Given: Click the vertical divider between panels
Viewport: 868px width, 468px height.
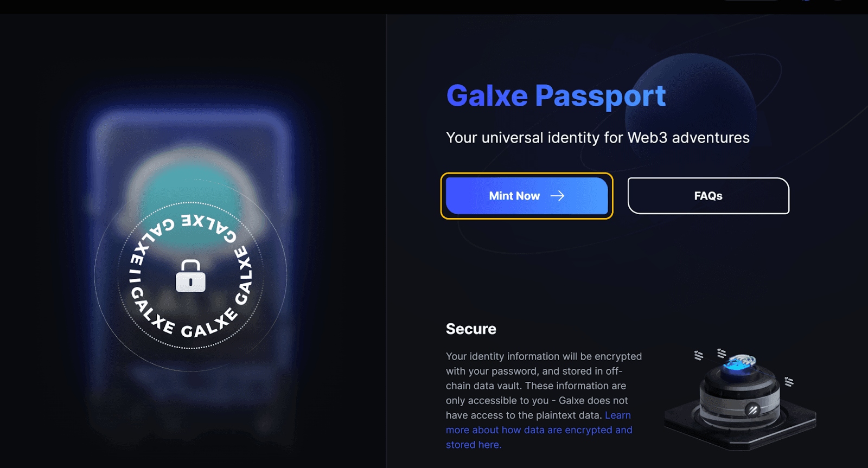Looking at the screenshot, I should [x=386, y=241].
